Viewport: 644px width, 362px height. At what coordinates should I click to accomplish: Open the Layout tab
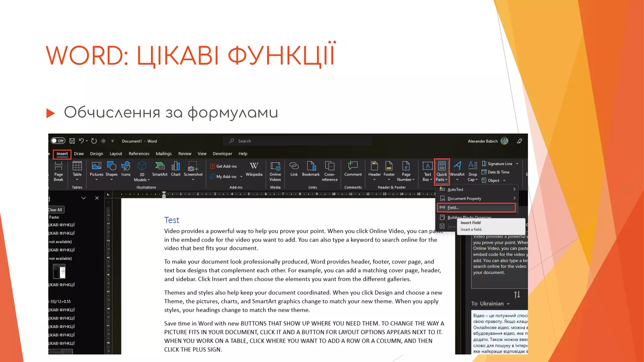coord(116,154)
